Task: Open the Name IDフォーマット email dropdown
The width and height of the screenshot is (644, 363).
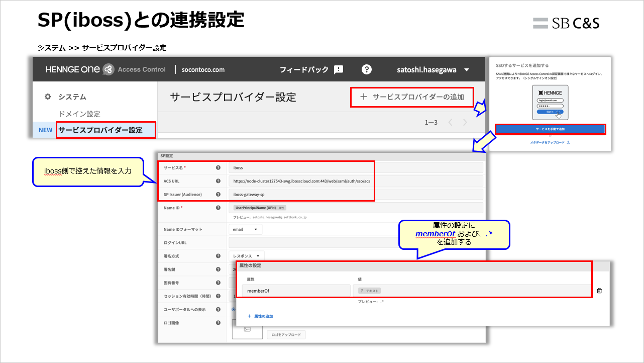Action: click(x=246, y=228)
